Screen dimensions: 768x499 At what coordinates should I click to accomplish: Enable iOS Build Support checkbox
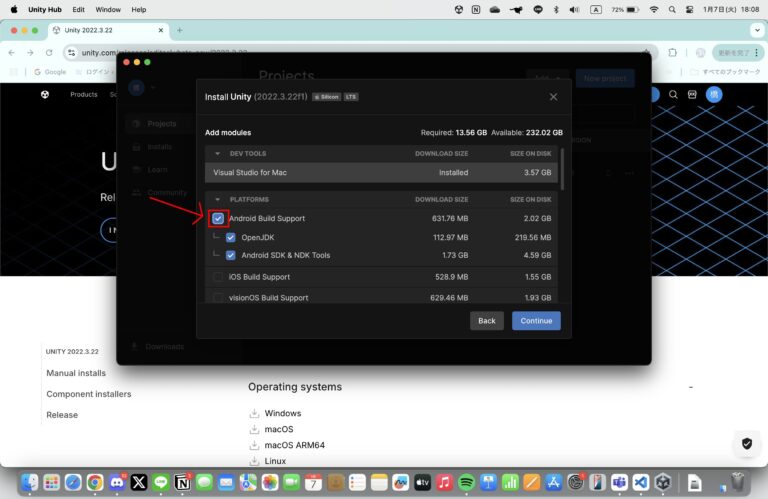click(218, 276)
